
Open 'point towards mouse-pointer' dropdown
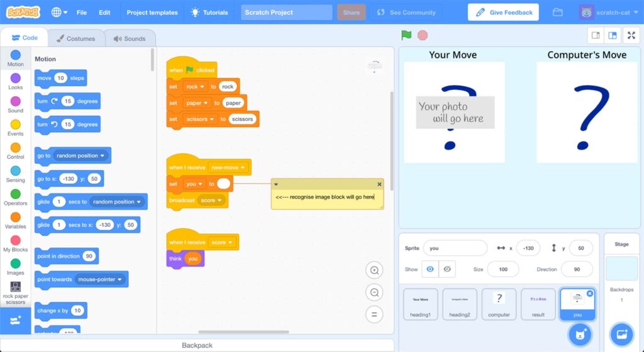coord(100,279)
